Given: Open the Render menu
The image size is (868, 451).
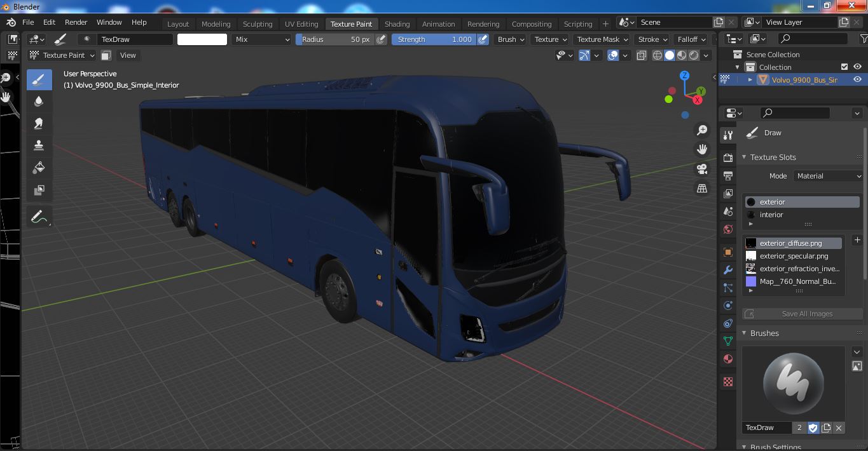Looking at the screenshot, I should click(76, 22).
